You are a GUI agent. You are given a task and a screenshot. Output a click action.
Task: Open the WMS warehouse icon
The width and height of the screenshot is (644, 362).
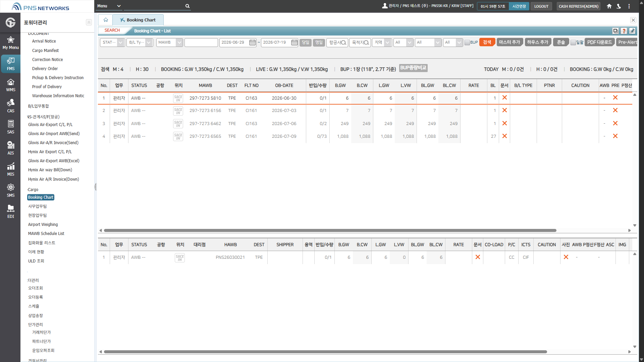(x=11, y=85)
